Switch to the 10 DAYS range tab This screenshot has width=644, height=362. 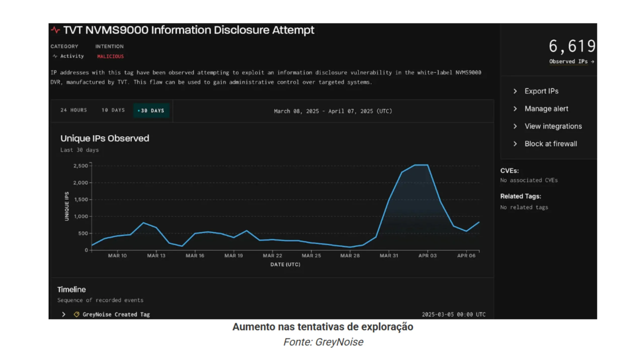113,110
